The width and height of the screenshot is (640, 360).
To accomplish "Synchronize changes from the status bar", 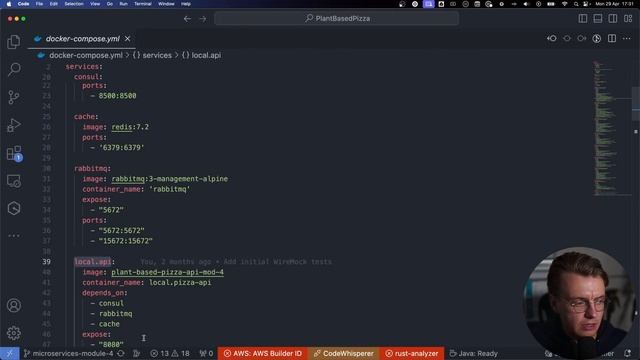I will coord(121,353).
